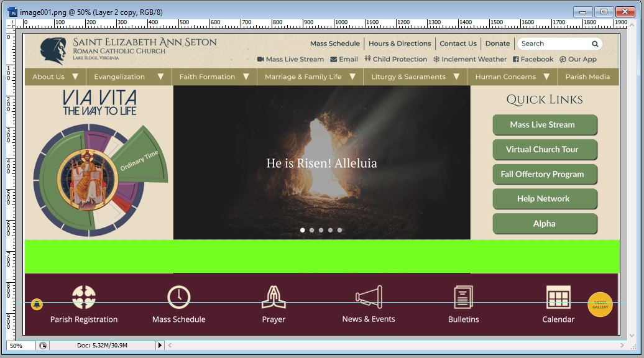
Task: Click the Parish Registration cross icon
Action: click(84, 297)
